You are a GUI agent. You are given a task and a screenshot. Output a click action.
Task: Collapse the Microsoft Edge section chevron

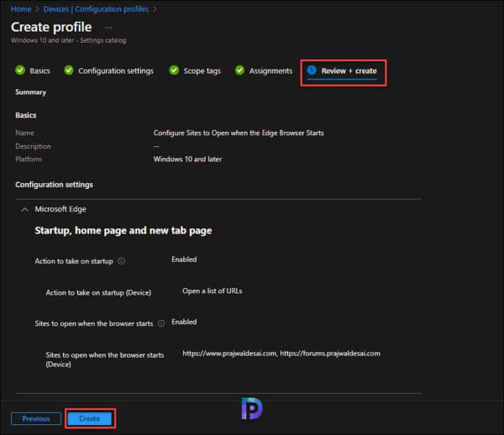coord(25,209)
